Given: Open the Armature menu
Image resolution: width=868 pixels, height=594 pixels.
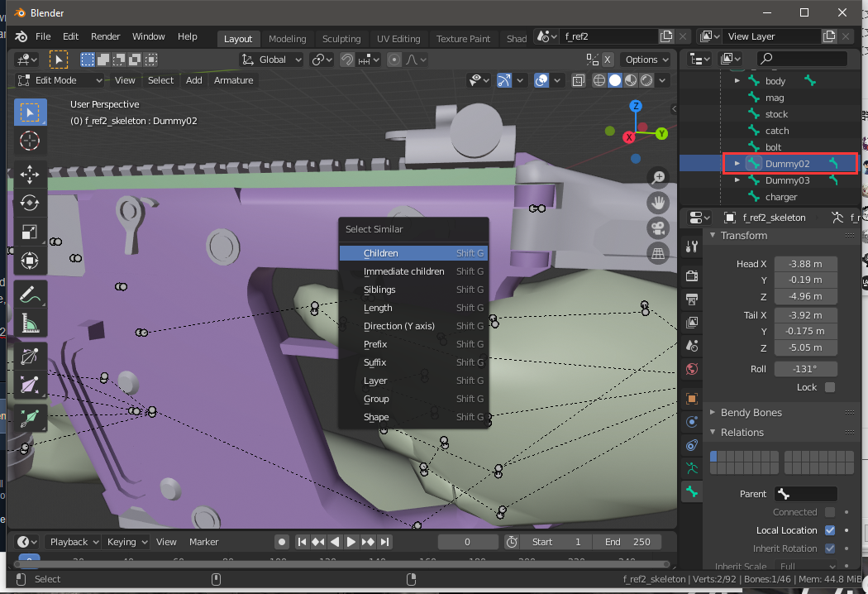Looking at the screenshot, I should pos(233,80).
